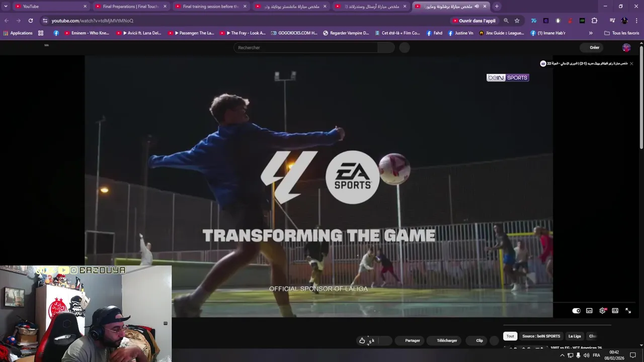
Task: Select the La Liga filter chip
Action: click(575, 336)
